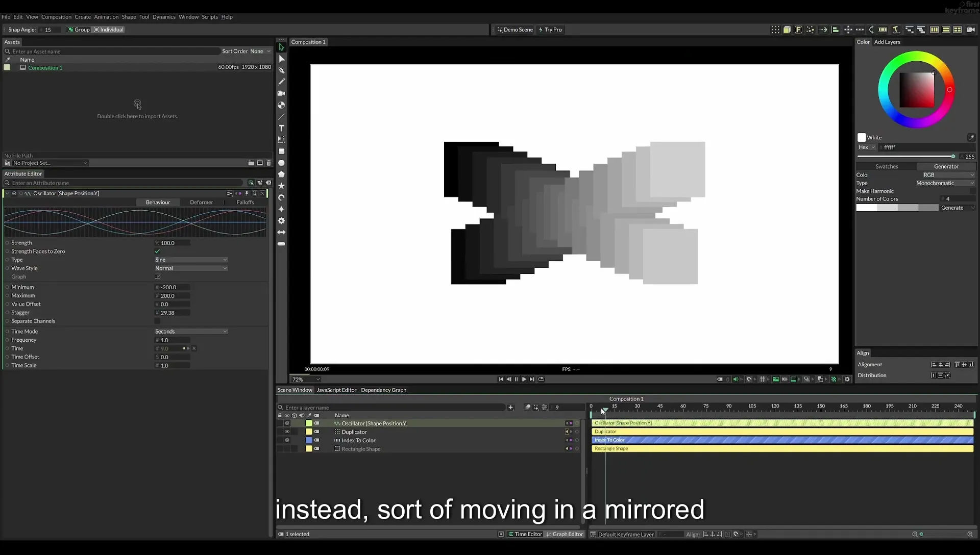
Task: Add a new layer with plus icon
Action: (511, 408)
